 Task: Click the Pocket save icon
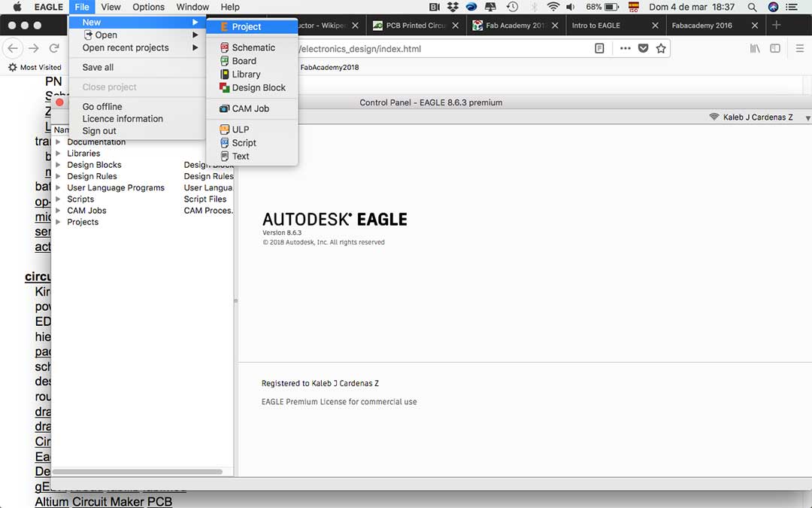(x=643, y=48)
